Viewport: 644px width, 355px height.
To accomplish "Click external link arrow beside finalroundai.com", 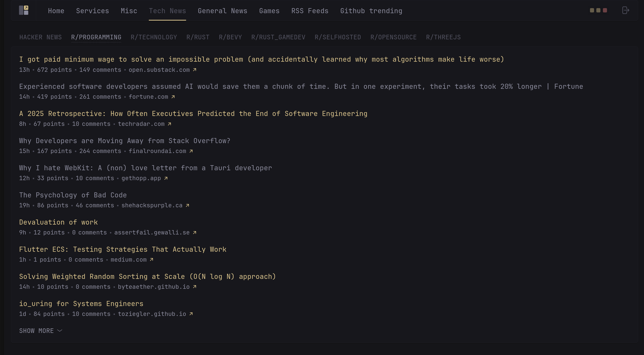I will (x=191, y=151).
